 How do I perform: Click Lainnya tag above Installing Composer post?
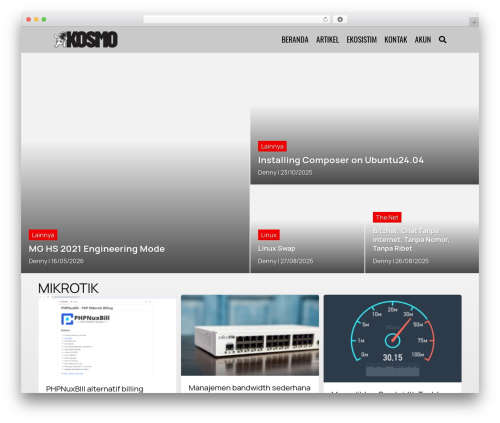pos(272,146)
